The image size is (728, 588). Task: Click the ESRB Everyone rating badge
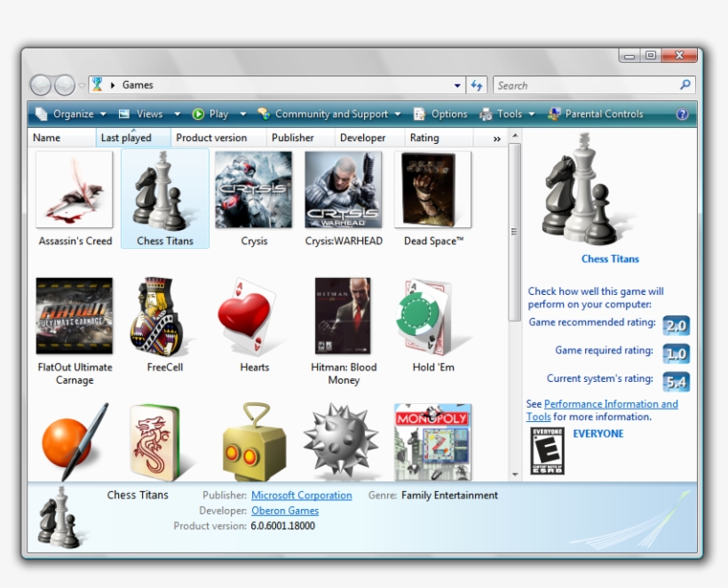click(x=547, y=451)
